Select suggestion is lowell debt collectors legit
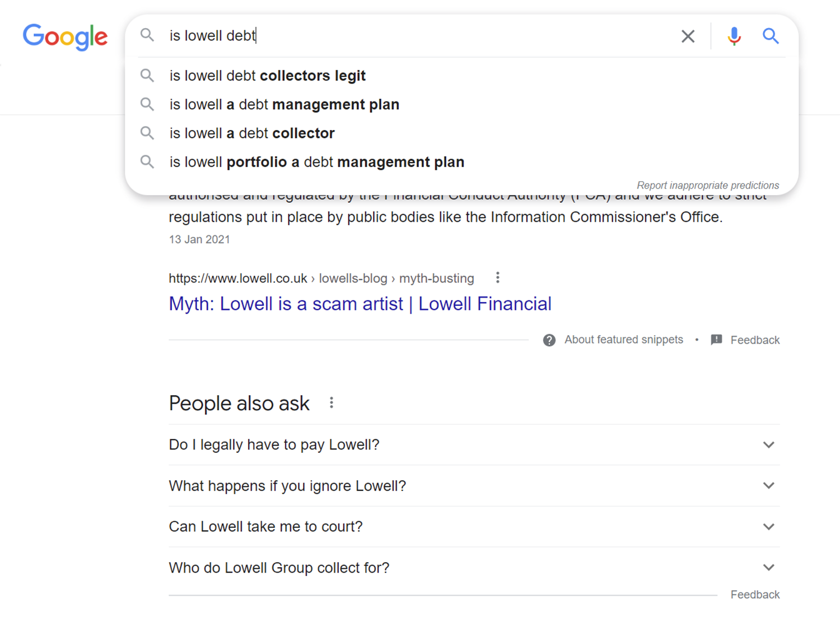The height and width of the screenshot is (631, 840). pos(267,76)
